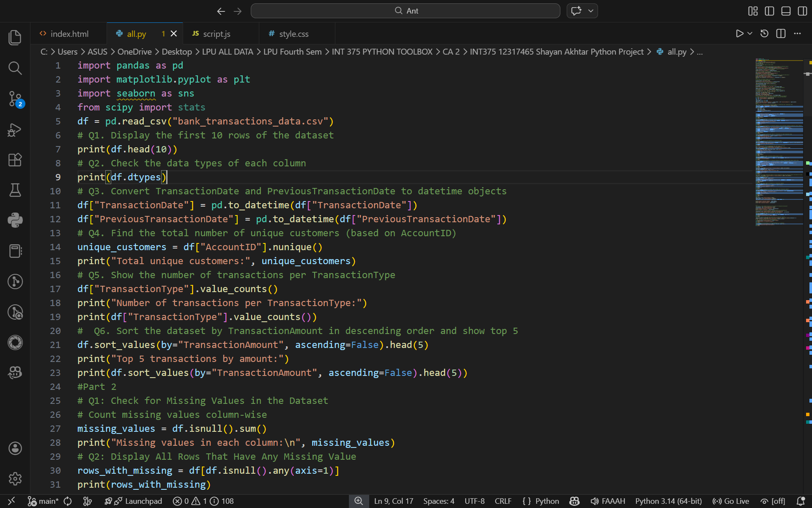Open the Accounts menu in activity bar
This screenshot has width=812, height=508.
pyautogui.click(x=15, y=448)
